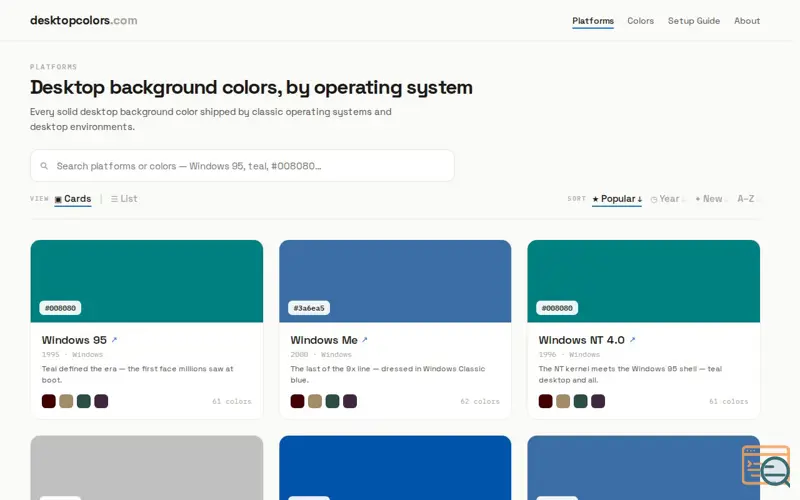Viewport: 800px width, 500px height.
Task: Click "61 colors" on Windows 95 card
Action: 232,402
